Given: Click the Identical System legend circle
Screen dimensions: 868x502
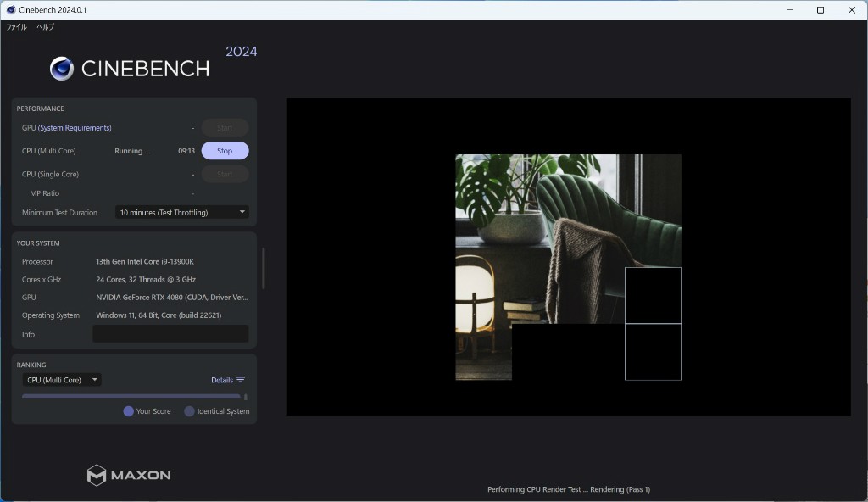Looking at the screenshot, I should pos(190,411).
